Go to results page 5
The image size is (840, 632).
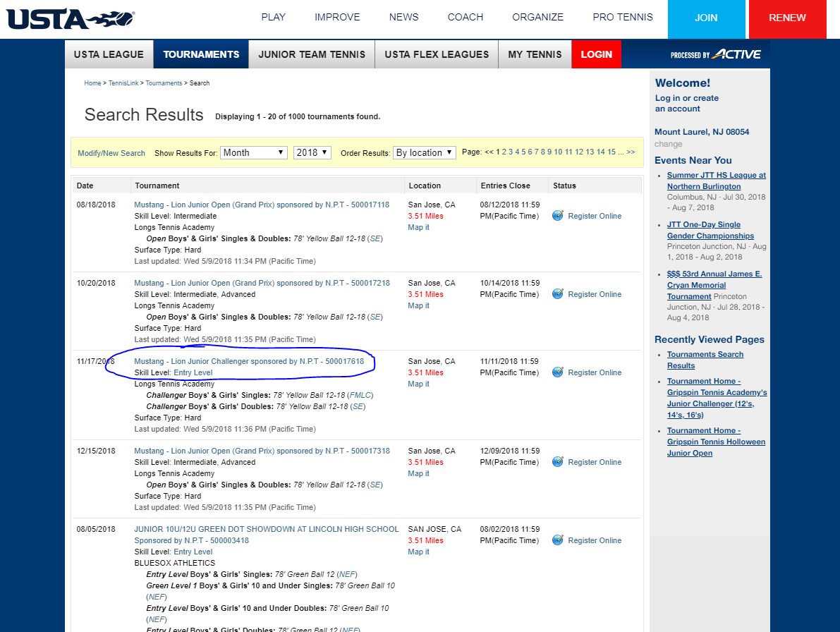[523, 152]
